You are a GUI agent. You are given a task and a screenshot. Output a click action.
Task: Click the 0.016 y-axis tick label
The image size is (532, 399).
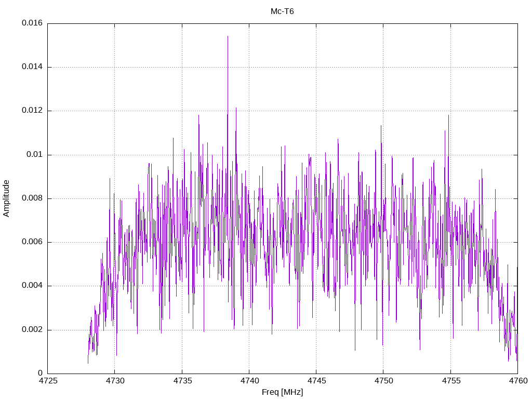pos(32,23)
